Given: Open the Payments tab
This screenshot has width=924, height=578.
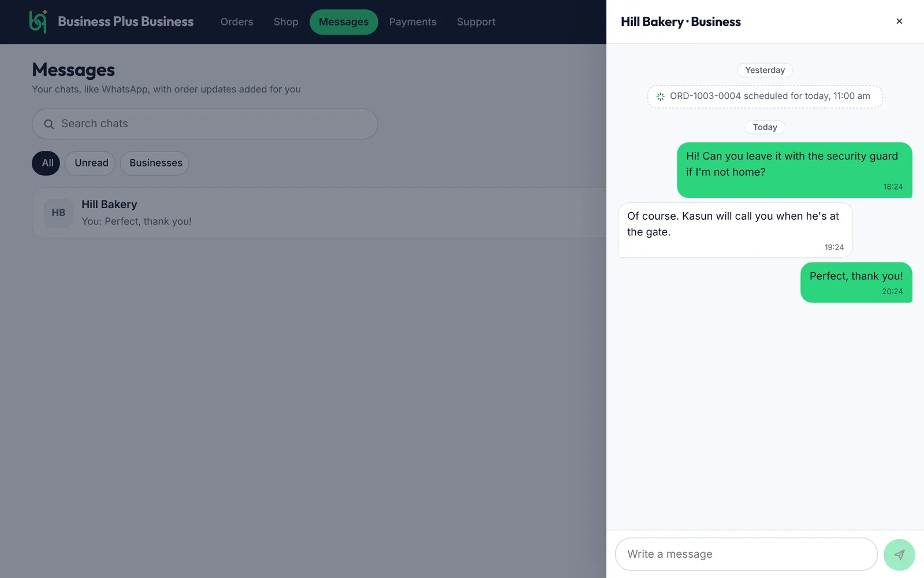Looking at the screenshot, I should click(412, 22).
